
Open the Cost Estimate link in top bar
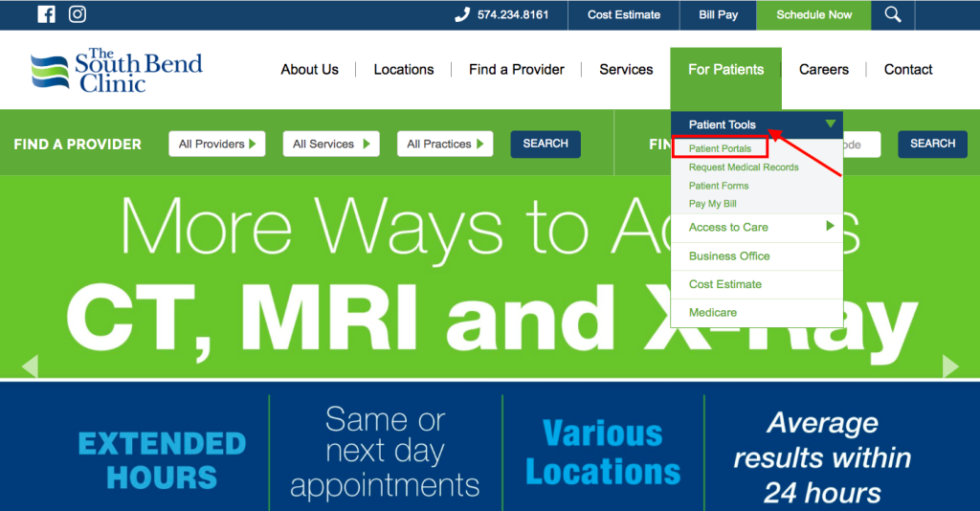624,15
